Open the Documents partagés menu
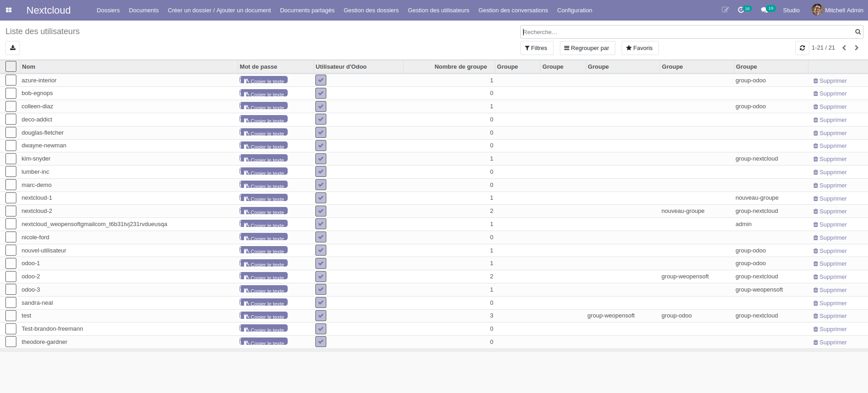Viewport: 868px width, 393px height. [x=307, y=10]
